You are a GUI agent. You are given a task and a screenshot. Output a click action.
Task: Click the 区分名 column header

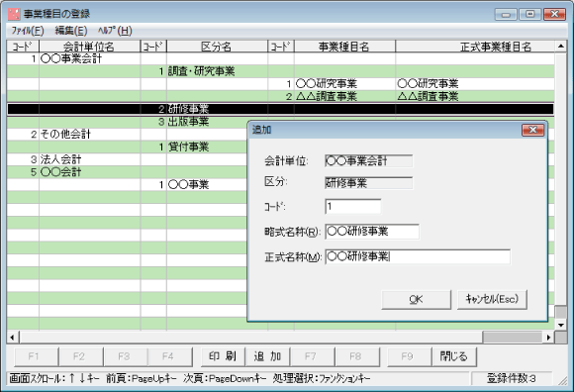point(217,47)
